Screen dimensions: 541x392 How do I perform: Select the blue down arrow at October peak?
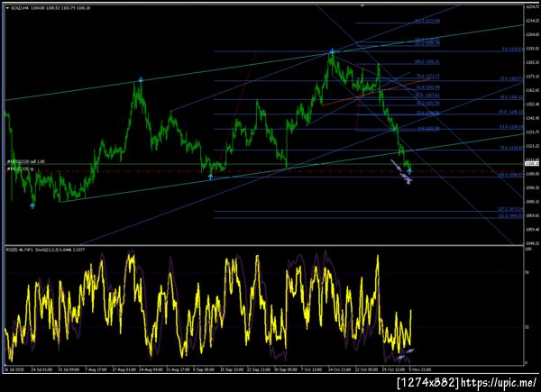tap(332, 51)
